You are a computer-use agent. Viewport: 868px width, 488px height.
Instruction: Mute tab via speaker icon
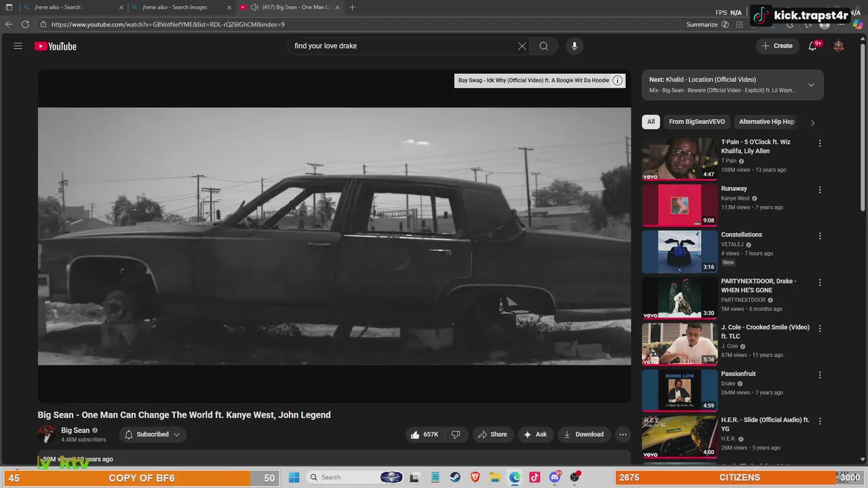coord(254,7)
